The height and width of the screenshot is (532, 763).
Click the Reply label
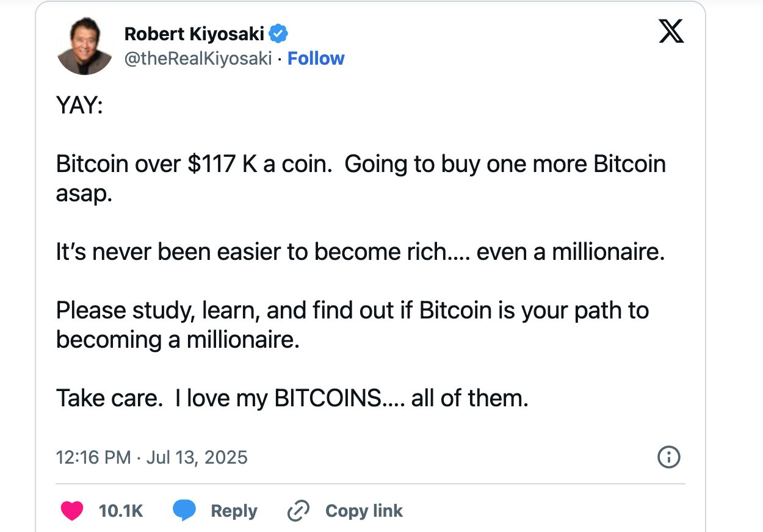coord(234,511)
